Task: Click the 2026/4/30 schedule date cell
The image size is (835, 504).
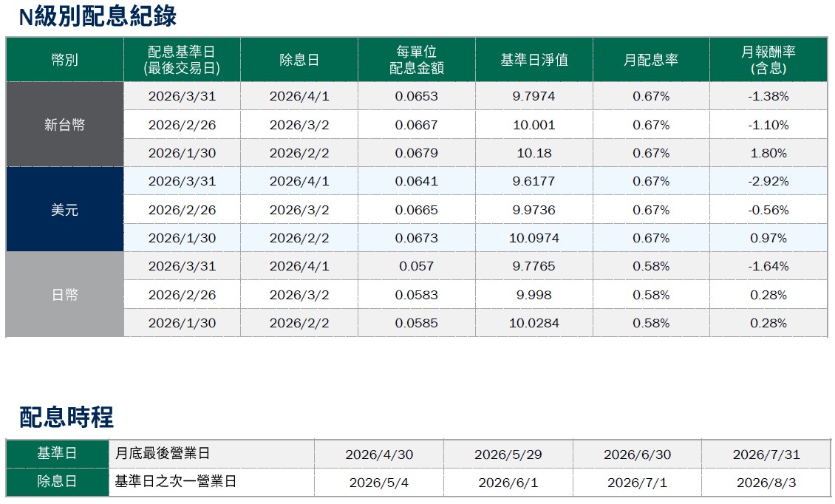Action: point(379,454)
